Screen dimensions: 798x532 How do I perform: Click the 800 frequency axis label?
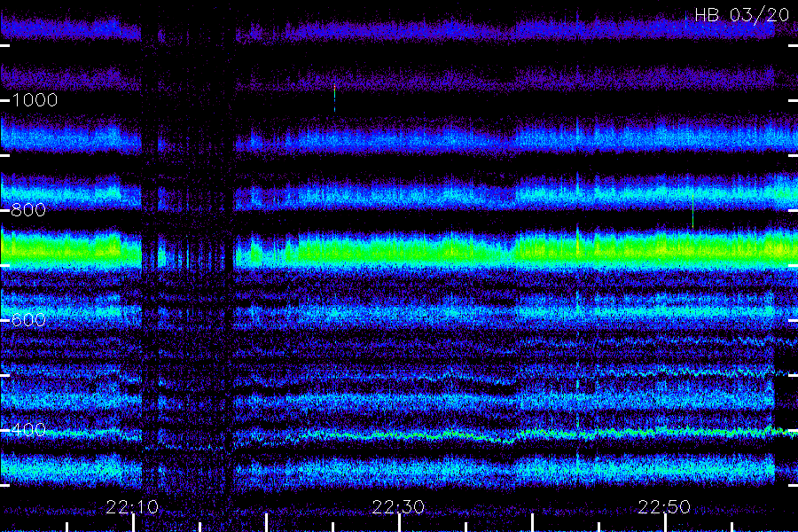(28, 210)
